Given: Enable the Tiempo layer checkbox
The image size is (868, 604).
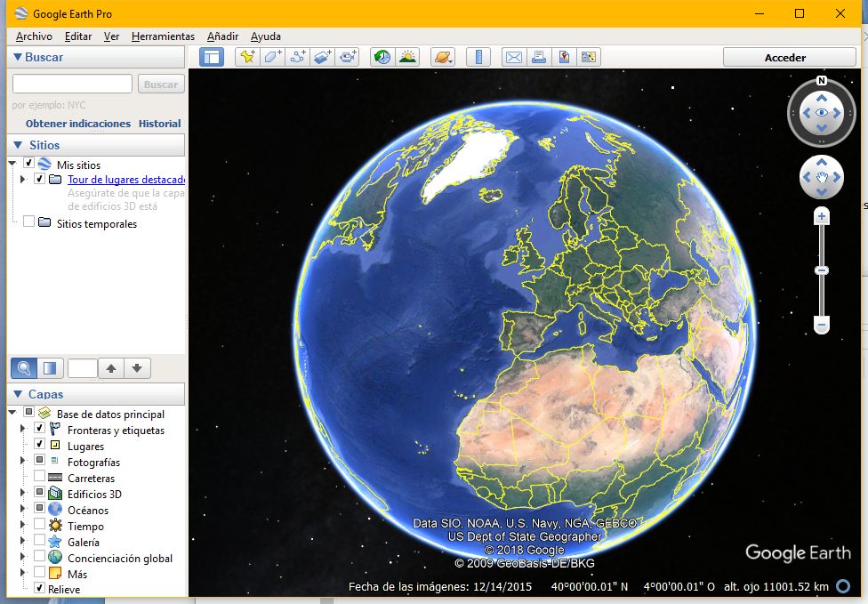Looking at the screenshot, I should point(39,524).
